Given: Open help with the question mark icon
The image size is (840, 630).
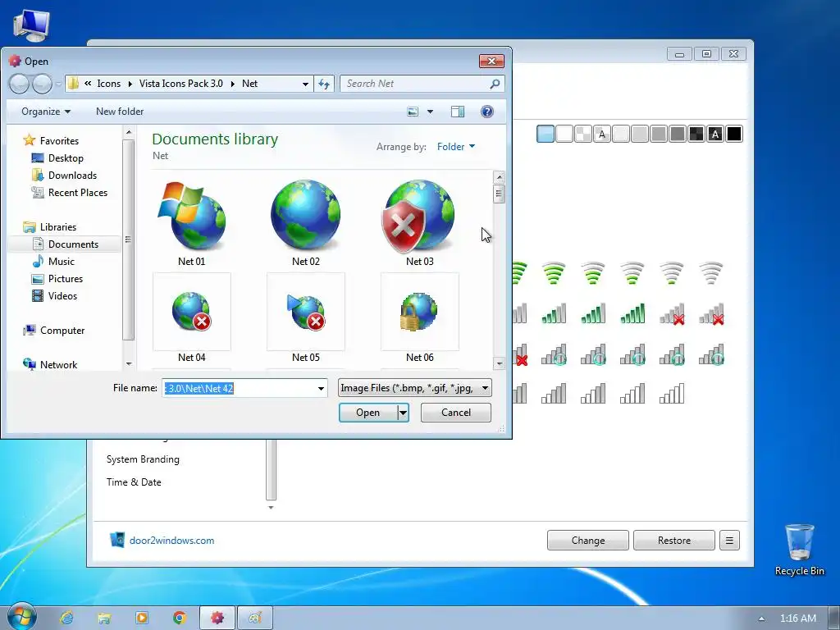Looking at the screenshot, I should coord(487,112).
